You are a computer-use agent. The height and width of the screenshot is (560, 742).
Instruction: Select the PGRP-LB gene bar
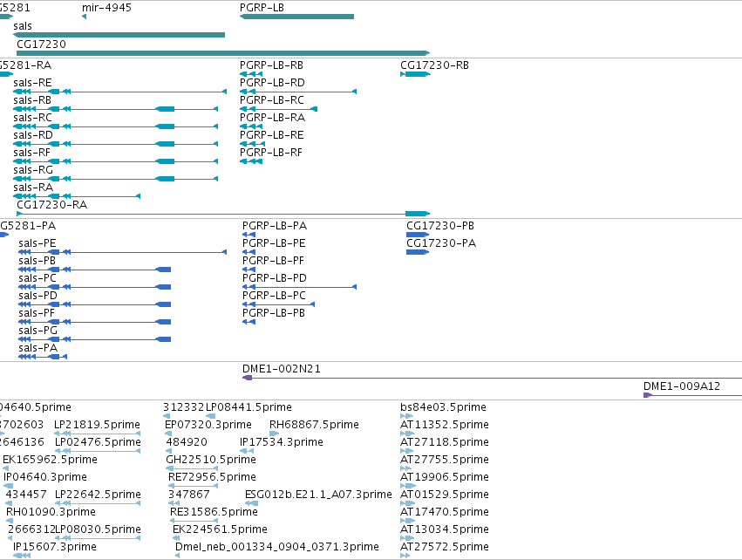point(296,17)
